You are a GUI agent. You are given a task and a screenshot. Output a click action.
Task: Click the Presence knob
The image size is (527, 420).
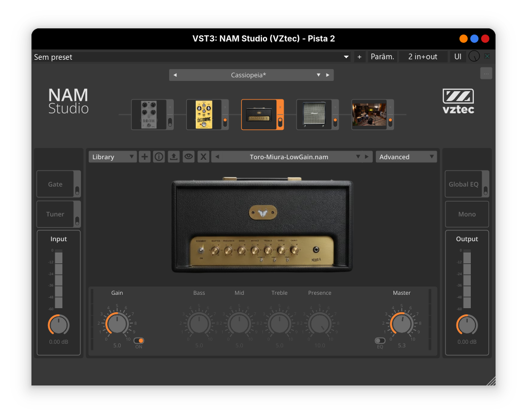point(320,324)
